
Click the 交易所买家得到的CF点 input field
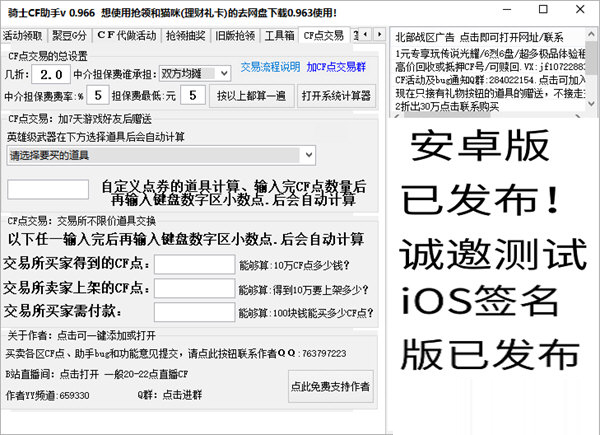click(194, 264)
